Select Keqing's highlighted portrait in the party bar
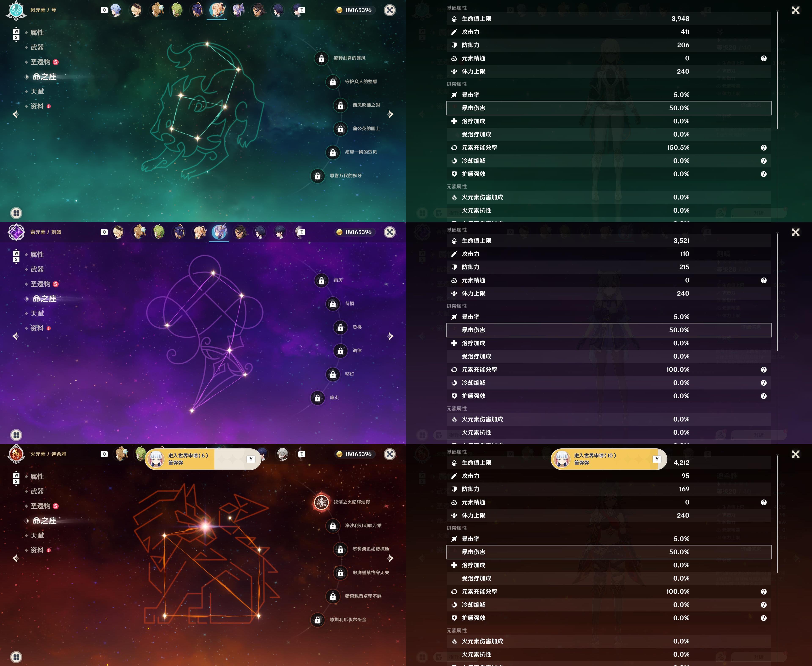The height and width of the screenshot is (666, 812). (x=219, y=232)
